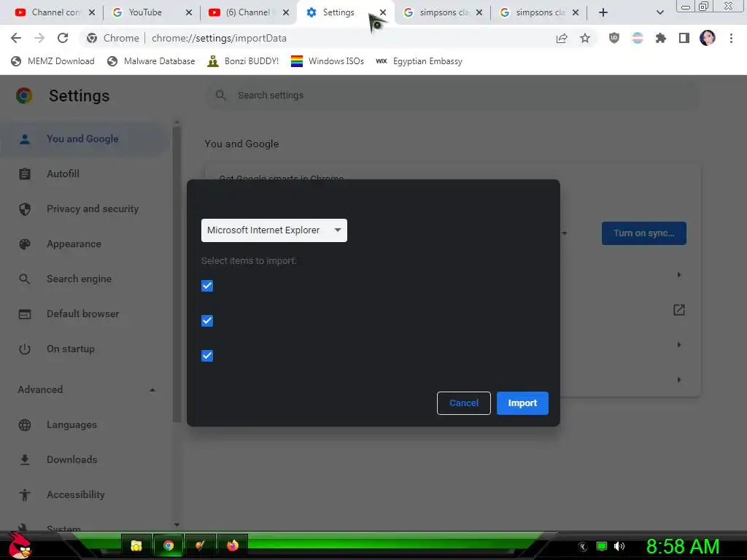This screenshot has width=747, height=560.
Task: Uncheck the third import item checkbox
Action: [206, 356]
